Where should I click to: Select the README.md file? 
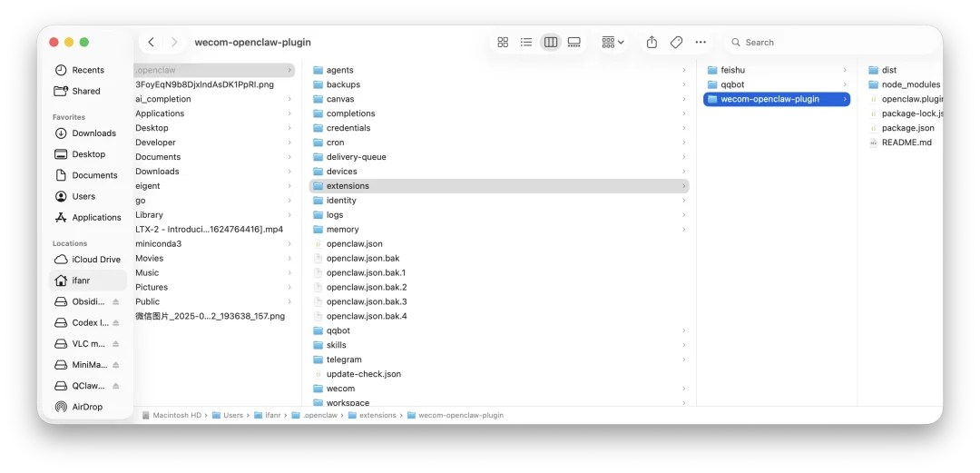906,143
